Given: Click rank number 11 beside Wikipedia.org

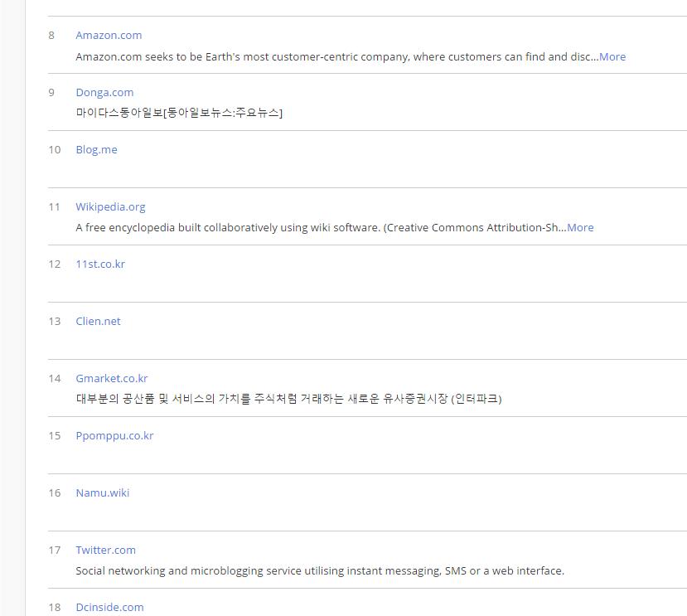Looking at the screenshot, I should click(55, 207).
